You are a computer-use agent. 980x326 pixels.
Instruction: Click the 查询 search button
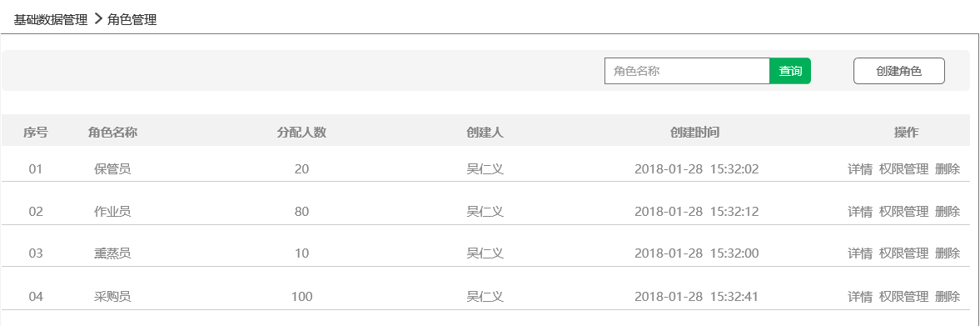(x=790, y=71)
